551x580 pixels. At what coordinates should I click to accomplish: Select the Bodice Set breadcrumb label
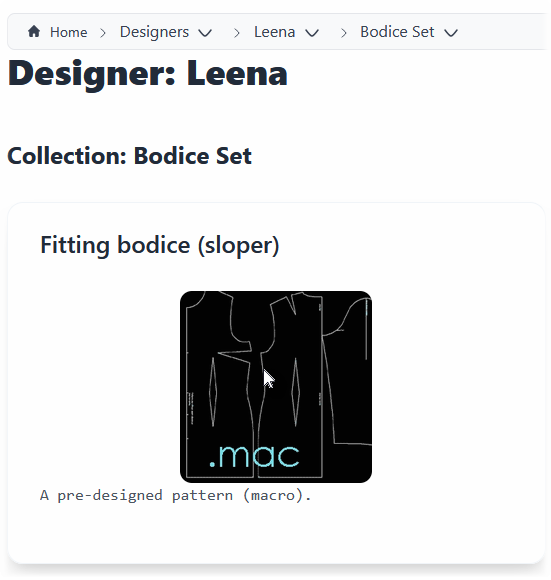397,32
